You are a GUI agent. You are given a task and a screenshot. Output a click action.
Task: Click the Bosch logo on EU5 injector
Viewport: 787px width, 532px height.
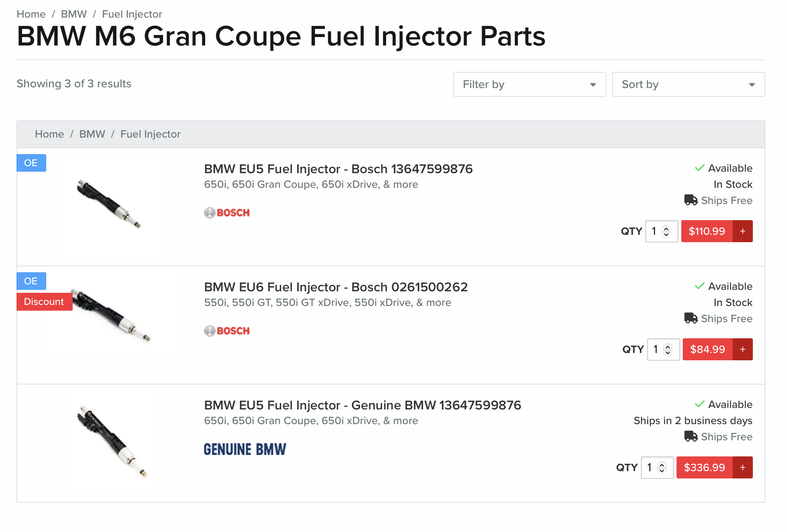227,213
